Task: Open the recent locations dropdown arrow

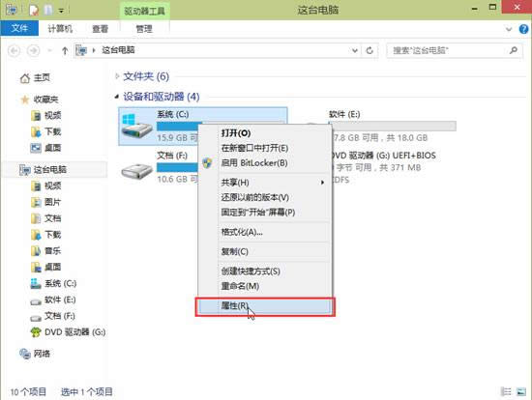Action: pyautogui.click(x=49, y=51)
